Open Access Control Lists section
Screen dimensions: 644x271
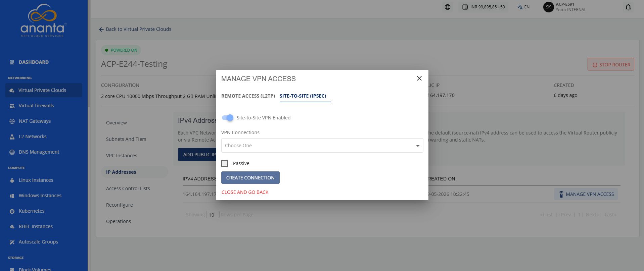128,188
